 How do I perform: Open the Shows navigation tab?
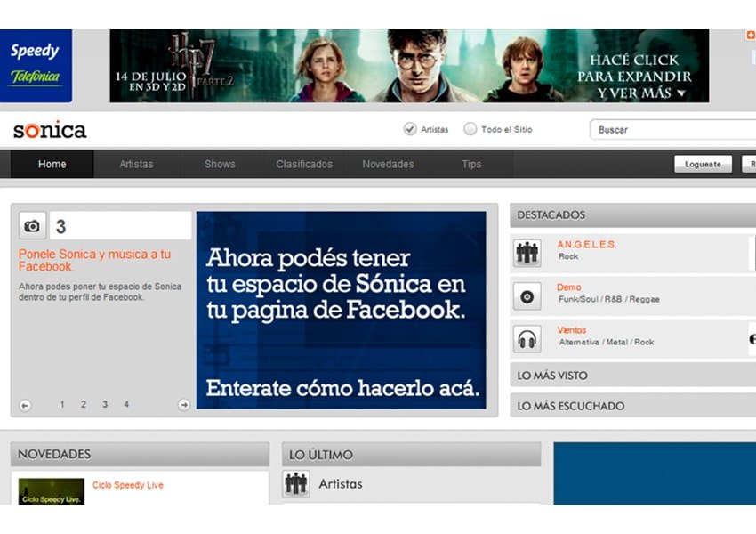click(220, 164)
